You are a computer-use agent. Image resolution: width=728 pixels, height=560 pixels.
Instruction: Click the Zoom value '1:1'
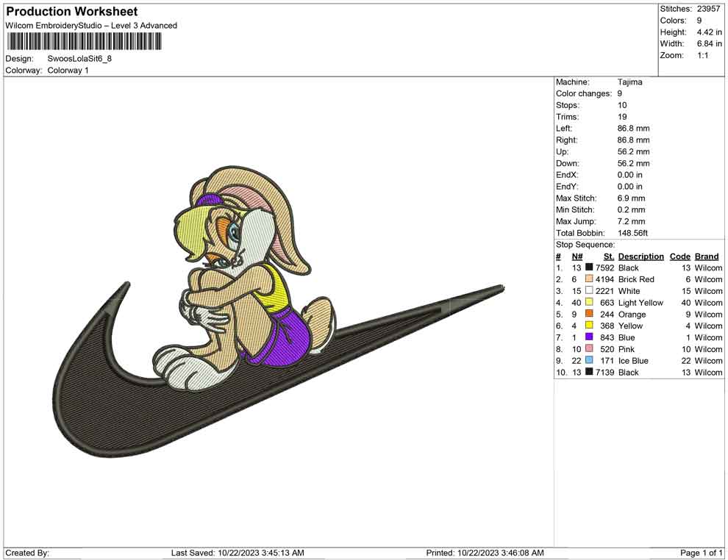[702, 55]
